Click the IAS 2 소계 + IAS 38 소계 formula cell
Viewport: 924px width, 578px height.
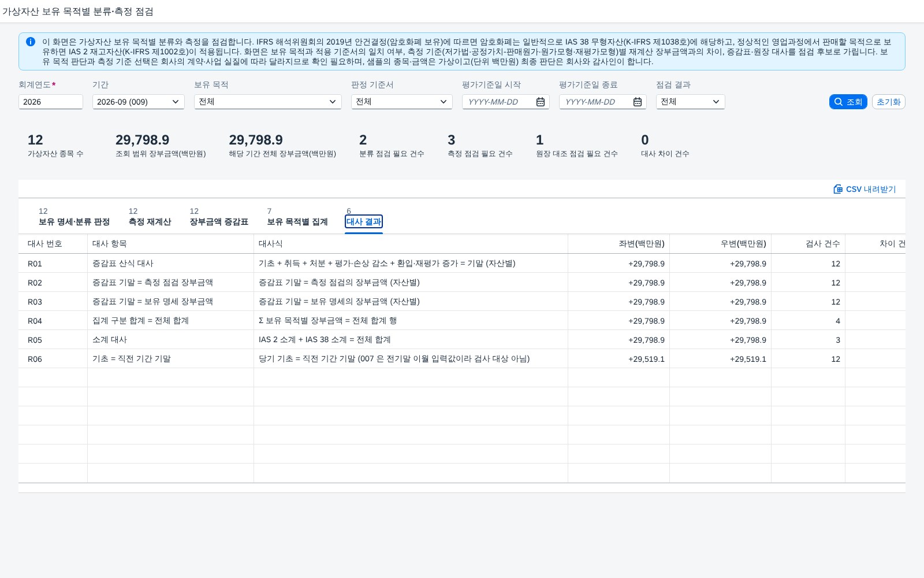tap(411, 340)
